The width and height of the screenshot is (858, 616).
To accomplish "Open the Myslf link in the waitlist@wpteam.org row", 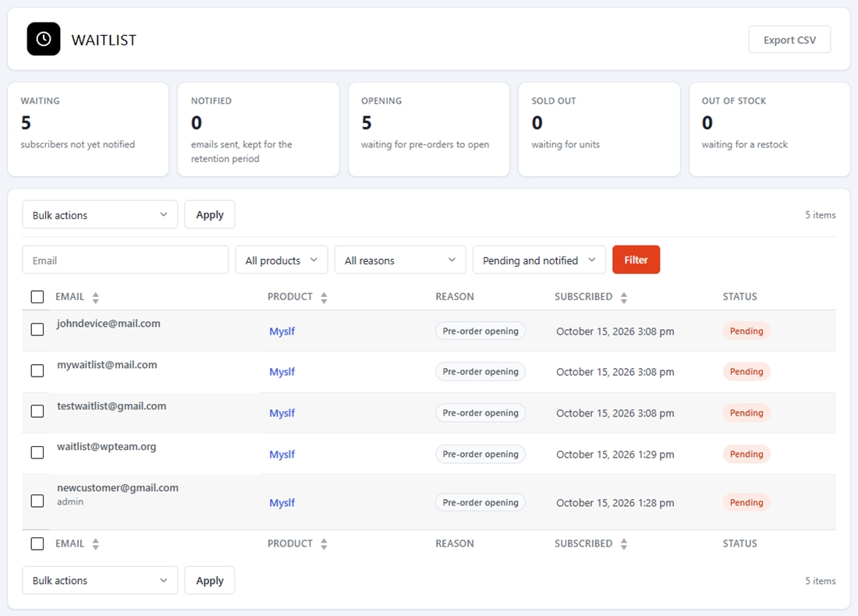I will pos(282,455).
